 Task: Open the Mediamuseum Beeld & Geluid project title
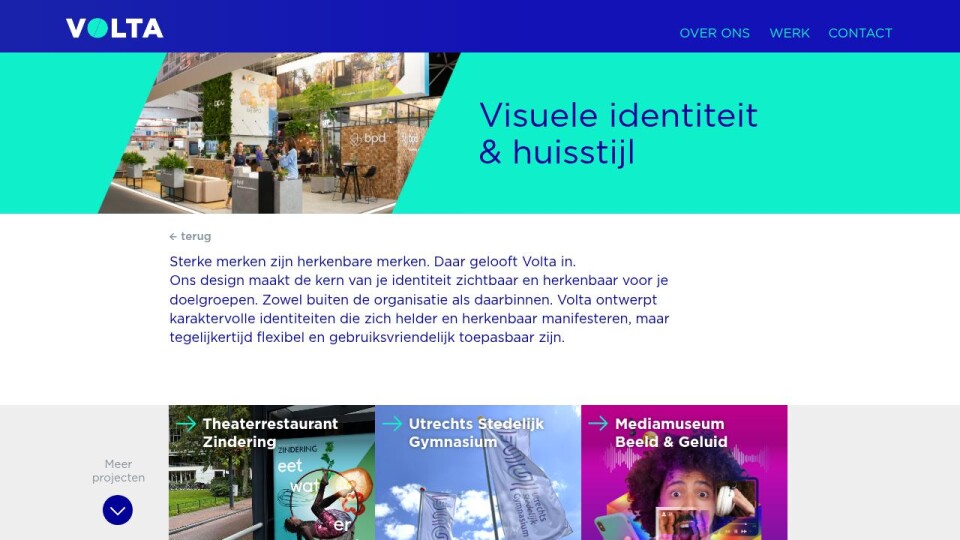pyautogui.click(x=670, y=433)
